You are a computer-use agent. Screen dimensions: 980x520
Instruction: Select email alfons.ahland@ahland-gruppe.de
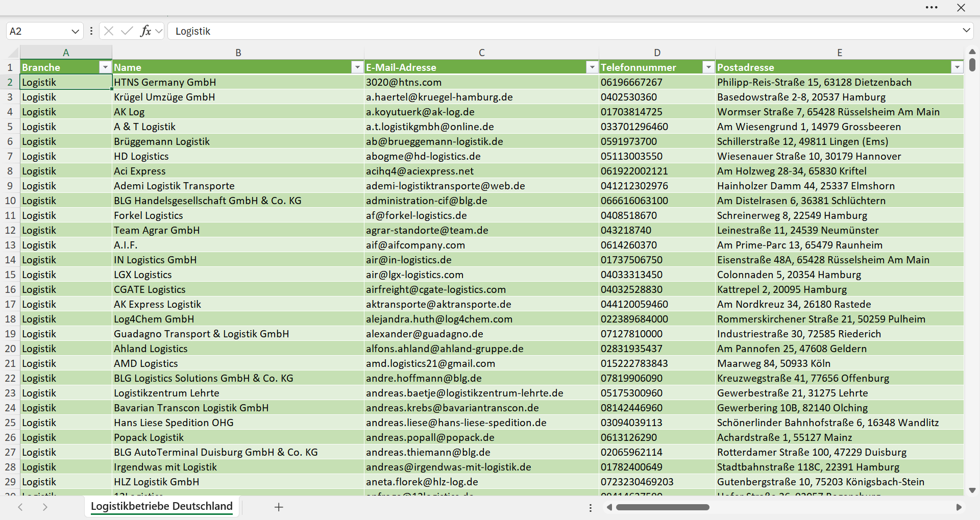[481, 349]
